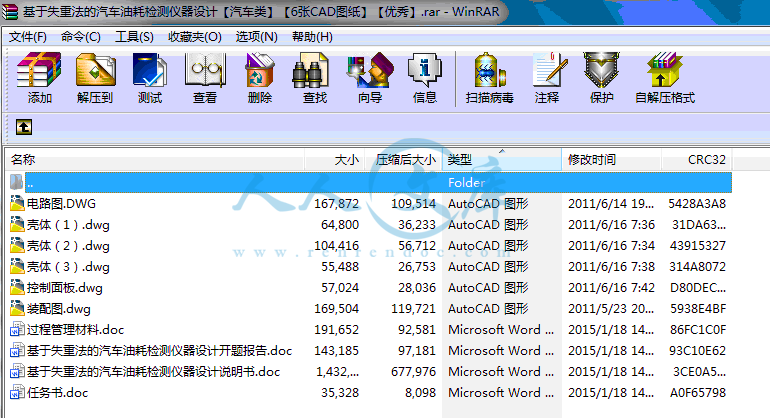Click modified time 2011/6/16 7:42

click(611, 288)
